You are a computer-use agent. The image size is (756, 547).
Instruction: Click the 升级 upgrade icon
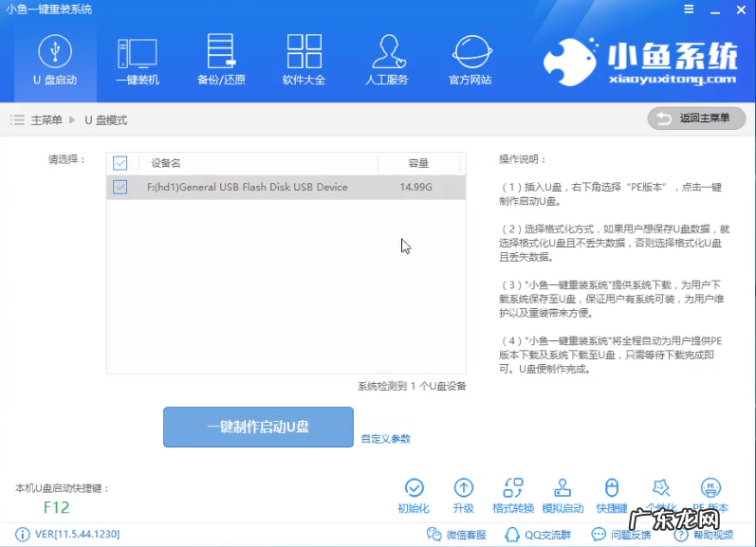463,496
